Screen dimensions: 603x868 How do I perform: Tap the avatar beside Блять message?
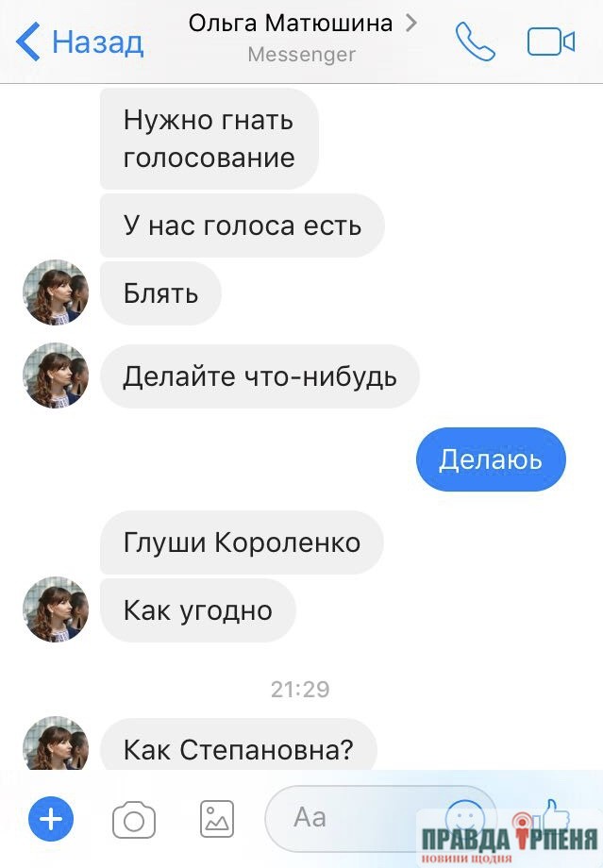coord(56,292)
